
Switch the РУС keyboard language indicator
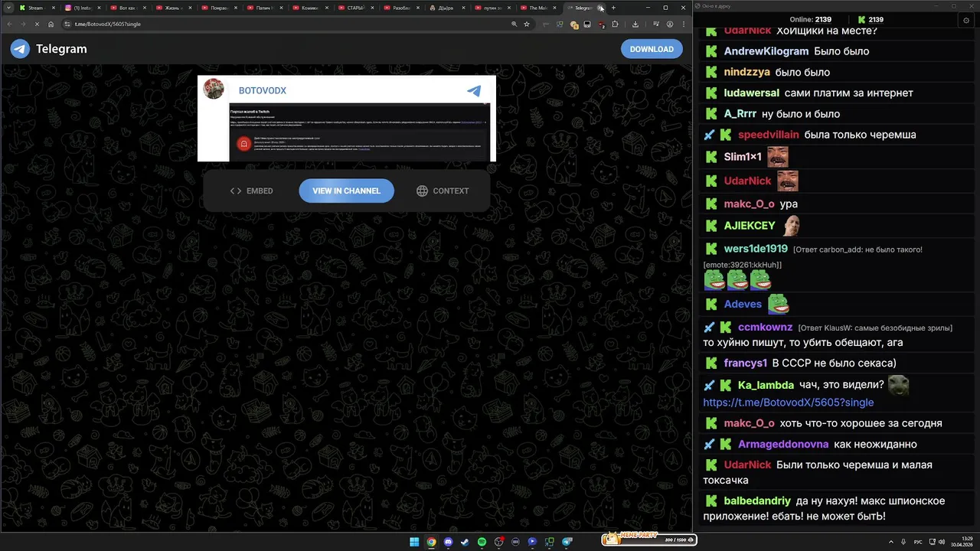918,542
